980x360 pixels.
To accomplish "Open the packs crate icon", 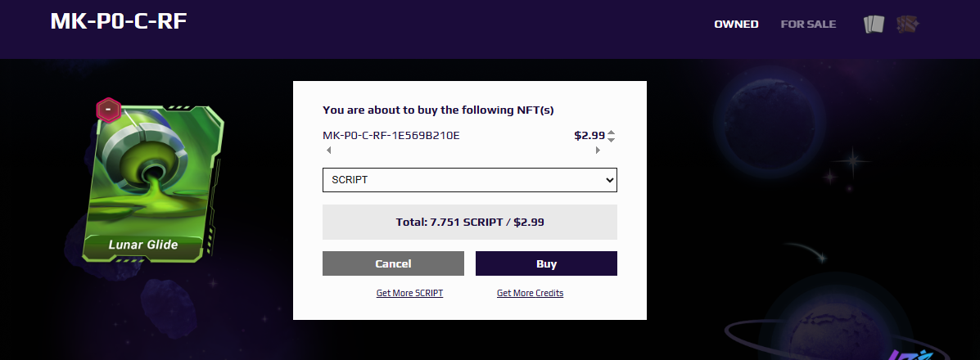I will (908, 25).
